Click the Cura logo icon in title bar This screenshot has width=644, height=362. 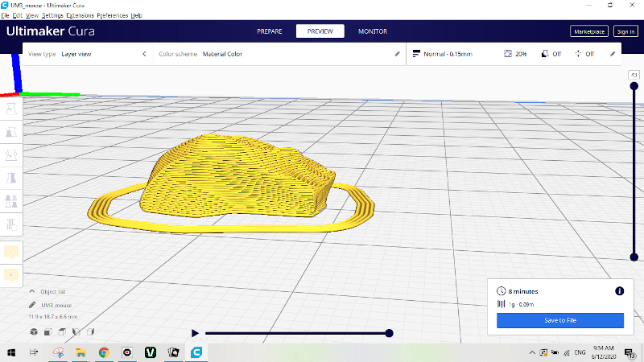5,5
